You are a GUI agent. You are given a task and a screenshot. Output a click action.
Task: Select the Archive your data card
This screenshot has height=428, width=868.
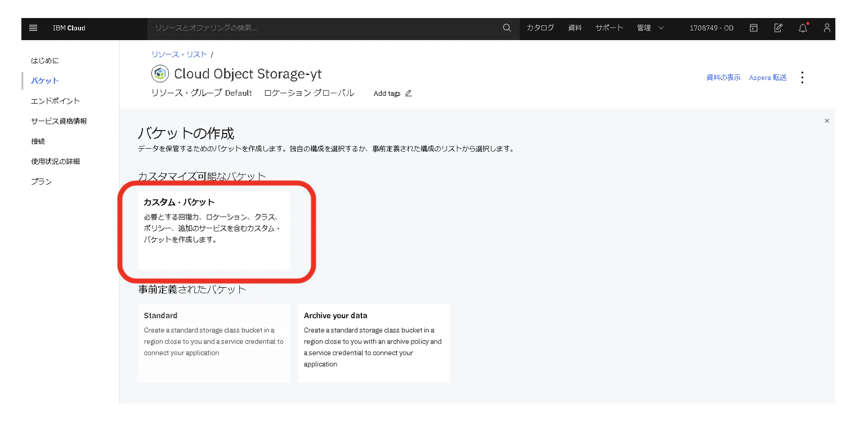tap(374, 344)
